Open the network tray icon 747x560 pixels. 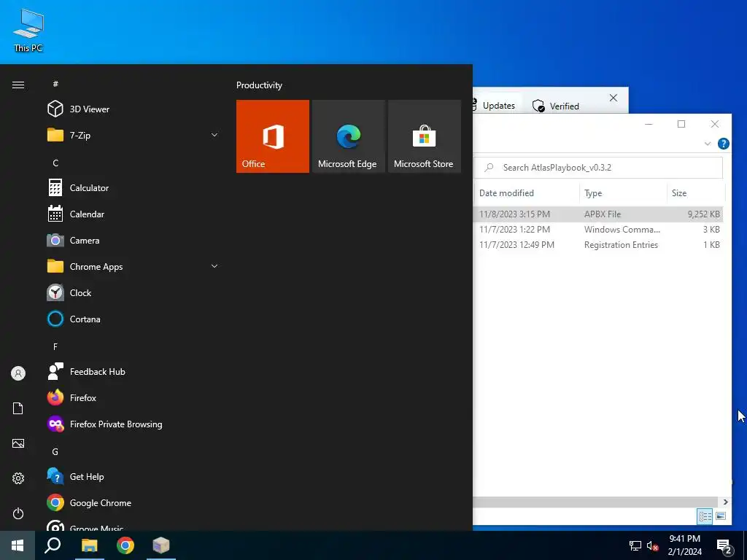pyautogui.click(x=635, y=545)
